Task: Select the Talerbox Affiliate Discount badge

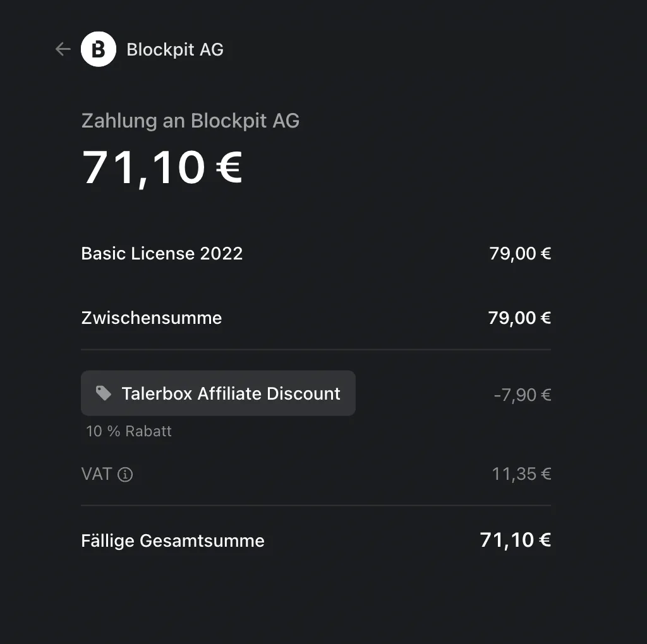Action: click(218, 393)
